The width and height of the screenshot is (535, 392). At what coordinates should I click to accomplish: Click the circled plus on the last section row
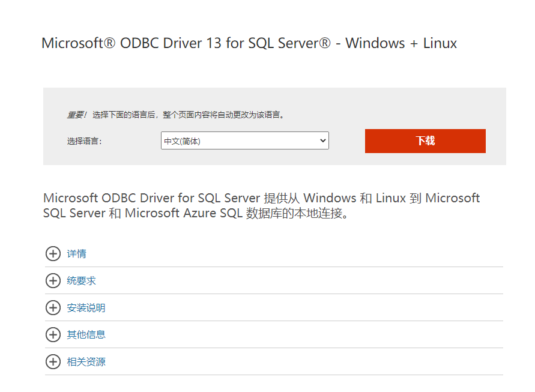coord(53,361)
